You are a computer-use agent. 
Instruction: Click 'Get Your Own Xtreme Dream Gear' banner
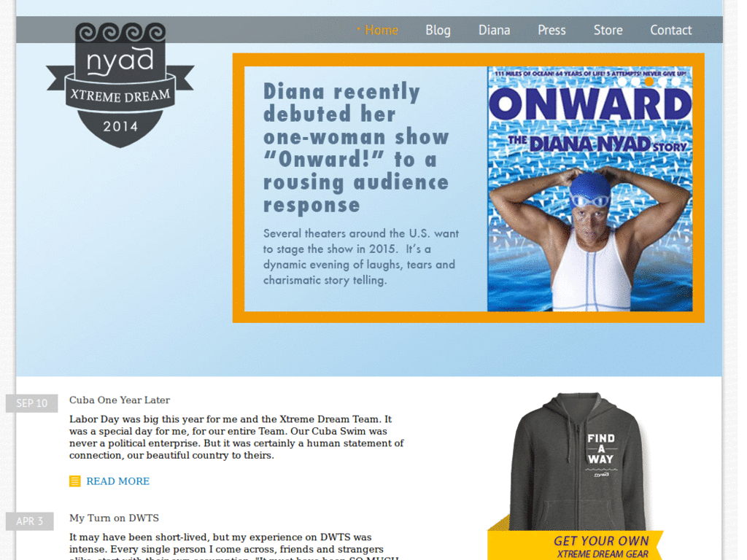tap(576, 545)
